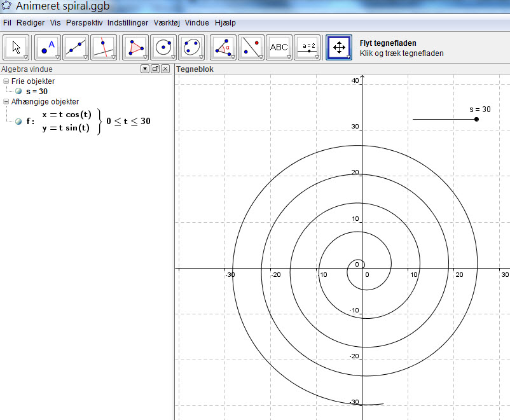Choose the Line through two points tool
The width and height of the screenshot is (510, 420).
[x=76, y=47]
